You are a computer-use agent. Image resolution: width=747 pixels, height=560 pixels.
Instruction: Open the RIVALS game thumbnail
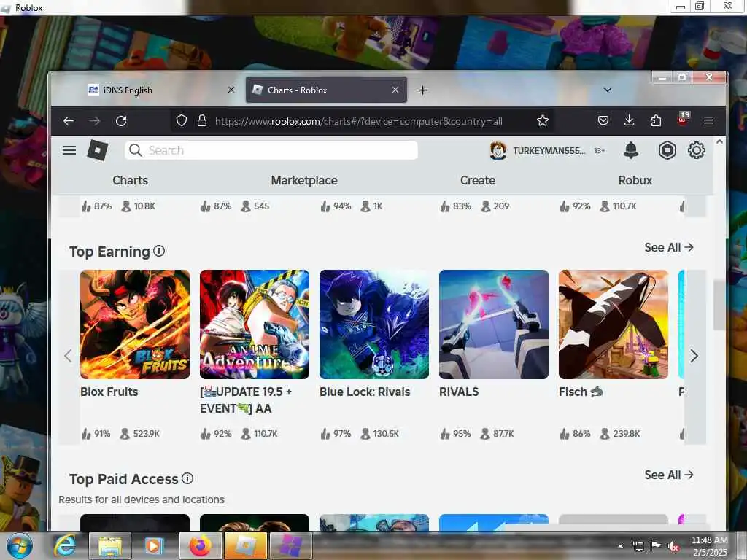[x=494, y=324]
